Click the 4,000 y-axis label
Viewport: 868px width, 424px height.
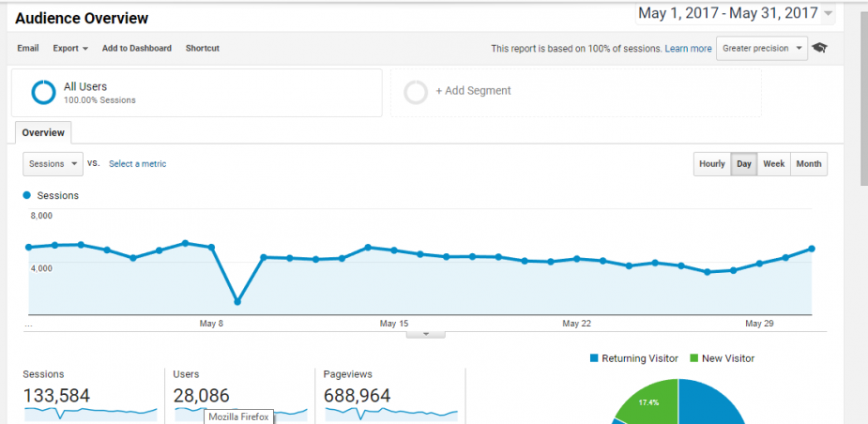click(41, 268)
